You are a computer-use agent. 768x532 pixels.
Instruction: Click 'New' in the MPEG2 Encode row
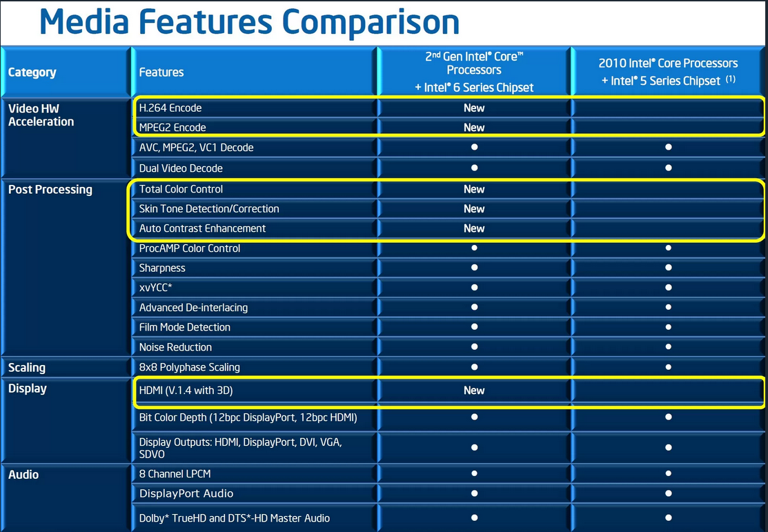(473, 128)
